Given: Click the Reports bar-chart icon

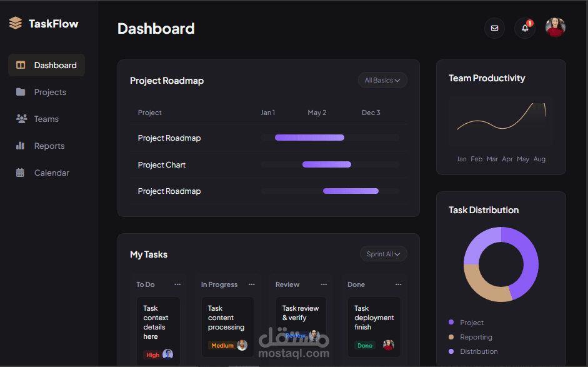Looking at the screenshot, I should click(20, 146).
